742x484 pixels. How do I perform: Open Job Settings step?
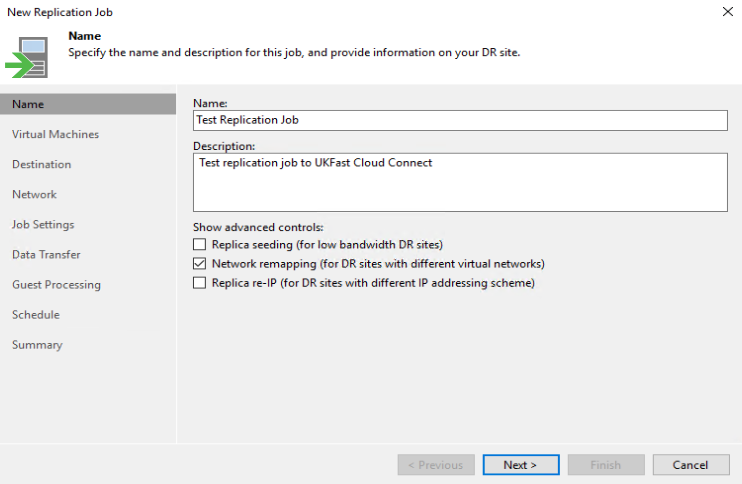(x=43, y=224)
